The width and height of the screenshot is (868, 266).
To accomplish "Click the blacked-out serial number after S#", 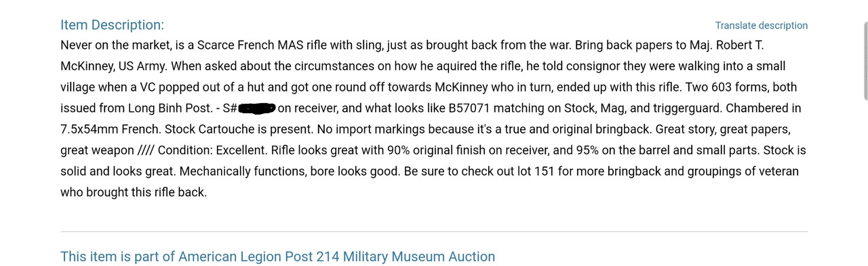I will (x=256, y=109).
